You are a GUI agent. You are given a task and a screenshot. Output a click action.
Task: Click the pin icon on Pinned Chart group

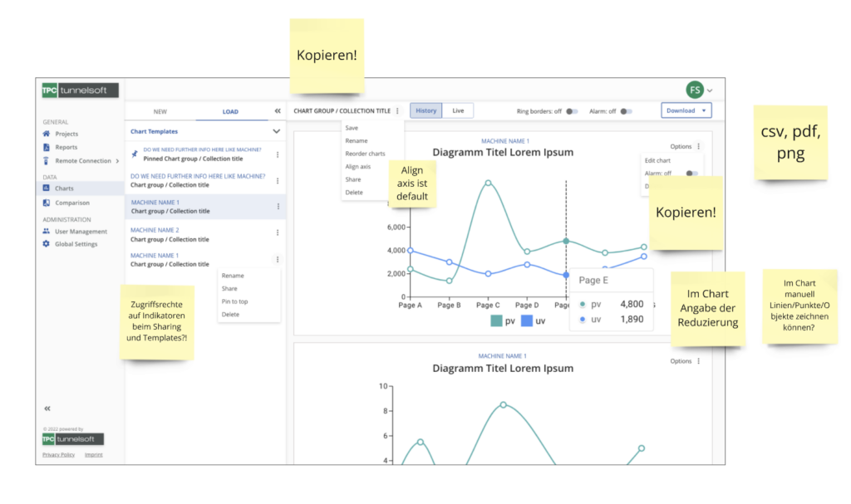pyautogui.click(x=135, y=154)
